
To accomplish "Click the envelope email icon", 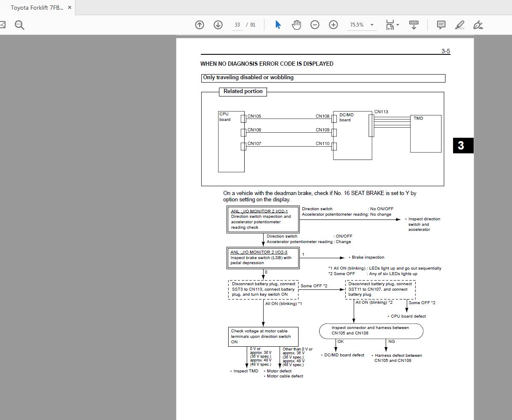I will point(2,25).
